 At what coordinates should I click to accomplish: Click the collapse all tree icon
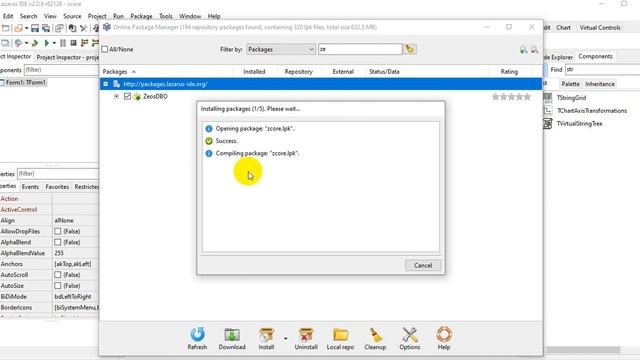(x=534, y=49)
